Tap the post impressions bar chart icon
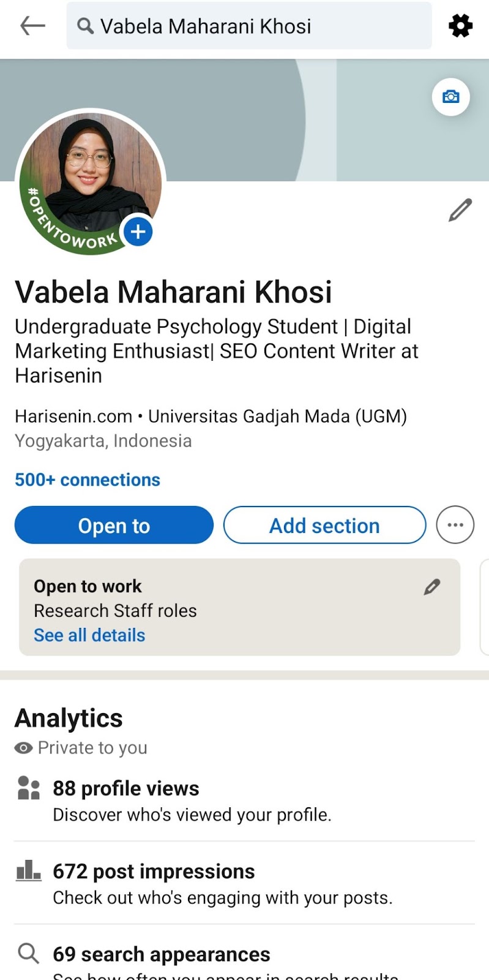The image size is (489, 980). coord(28,870)
